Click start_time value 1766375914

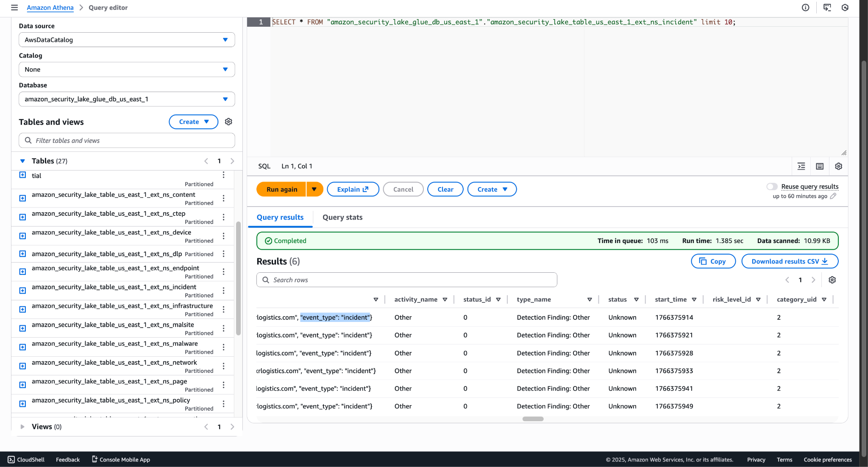[x=674, y=317]
